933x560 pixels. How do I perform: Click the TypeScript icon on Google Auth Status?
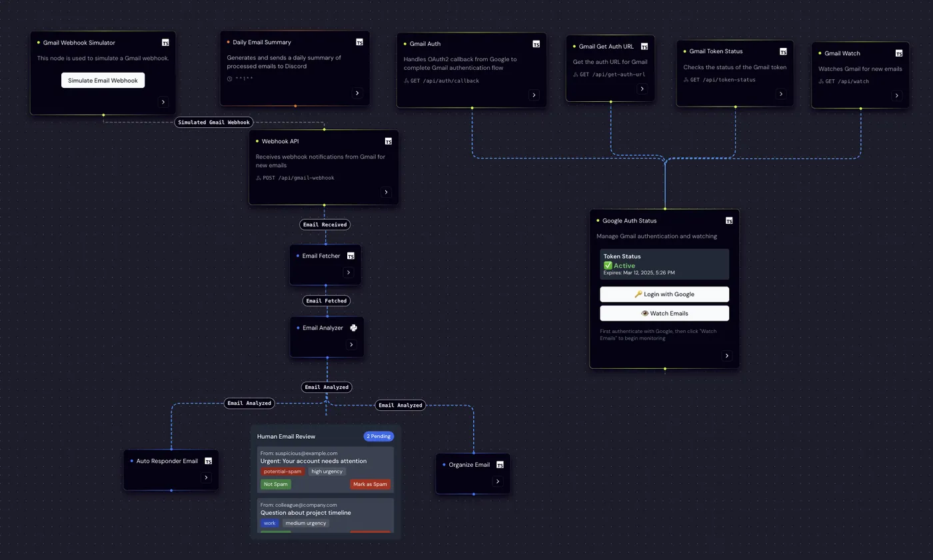729,220
